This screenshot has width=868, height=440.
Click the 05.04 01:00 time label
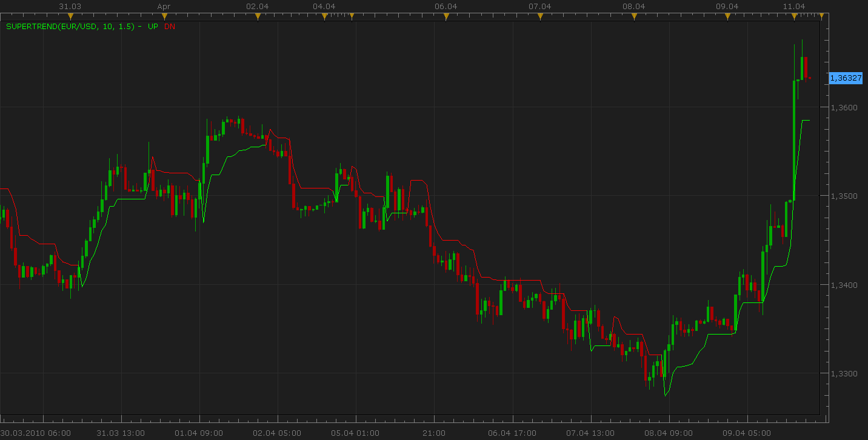click(x=356, y=433)
